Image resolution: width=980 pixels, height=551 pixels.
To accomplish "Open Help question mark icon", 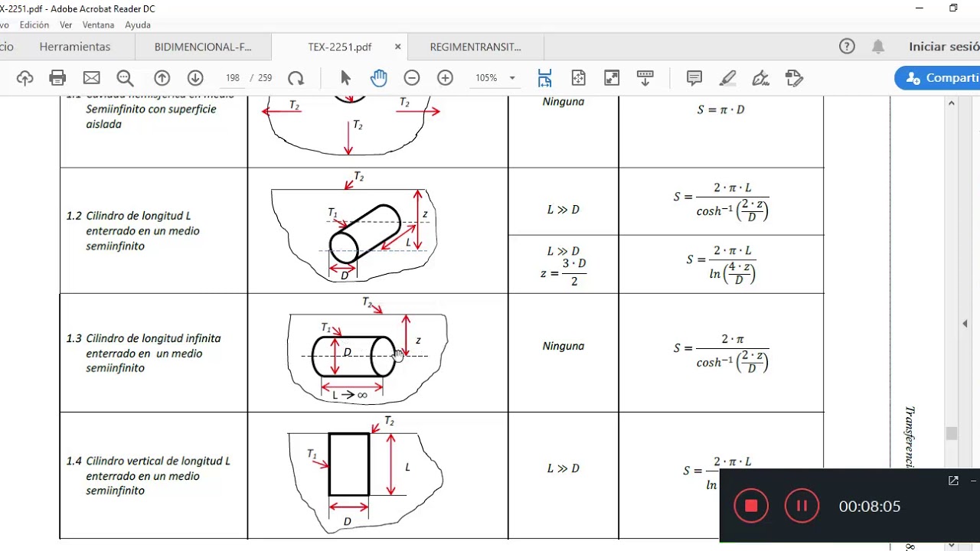I will click(x=847, y=47).
